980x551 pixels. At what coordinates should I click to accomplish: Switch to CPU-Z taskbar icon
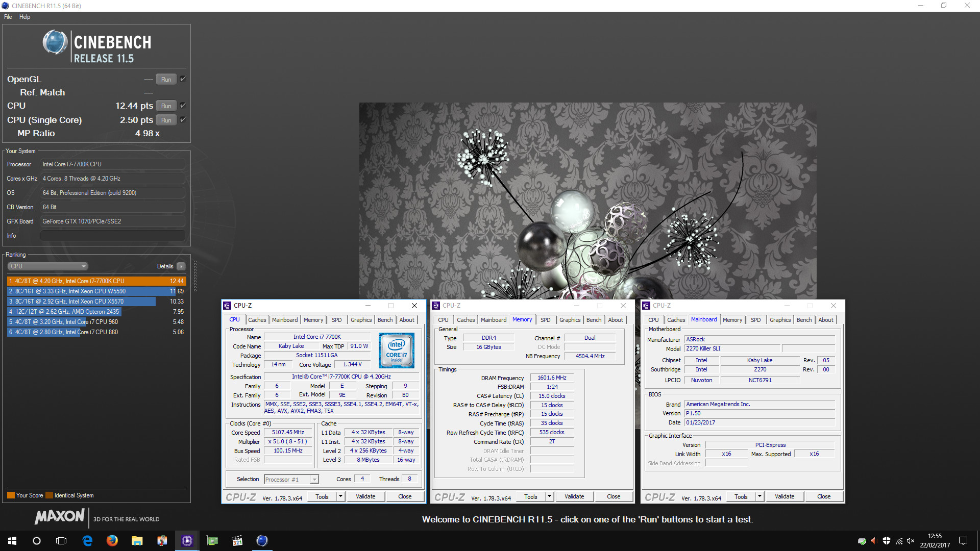click(x=187, y=541)
